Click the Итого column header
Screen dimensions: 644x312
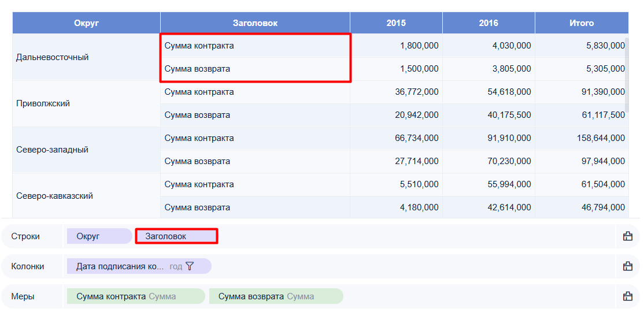582,23
